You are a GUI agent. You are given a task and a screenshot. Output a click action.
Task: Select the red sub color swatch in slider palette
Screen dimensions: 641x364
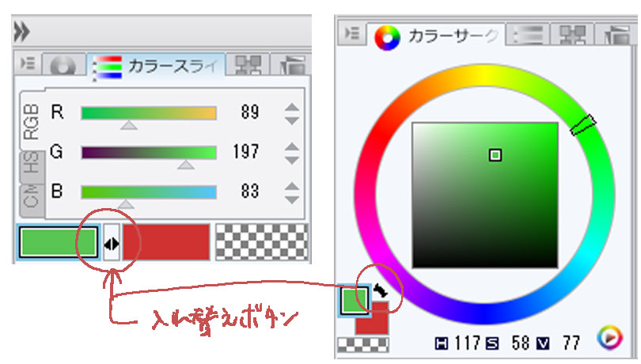(x=166, y=241)
